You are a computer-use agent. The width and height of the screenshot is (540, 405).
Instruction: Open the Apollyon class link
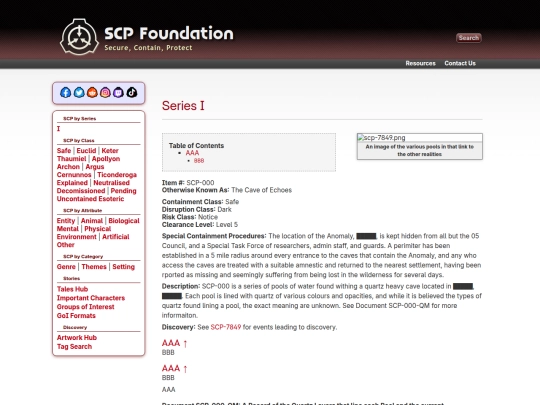(106, 159)
